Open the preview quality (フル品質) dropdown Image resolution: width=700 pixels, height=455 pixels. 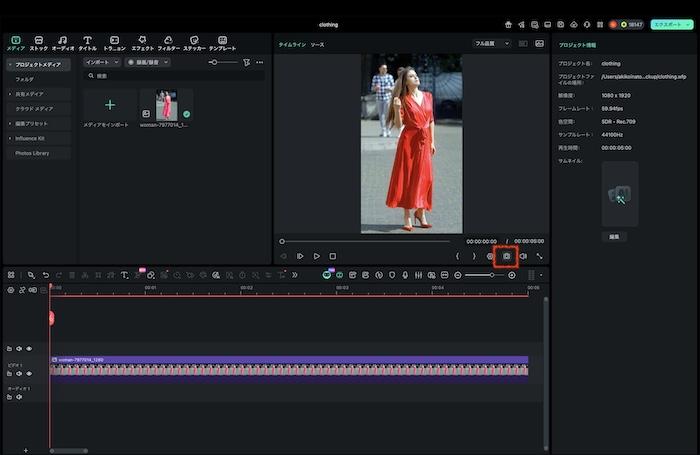point(491,44)
